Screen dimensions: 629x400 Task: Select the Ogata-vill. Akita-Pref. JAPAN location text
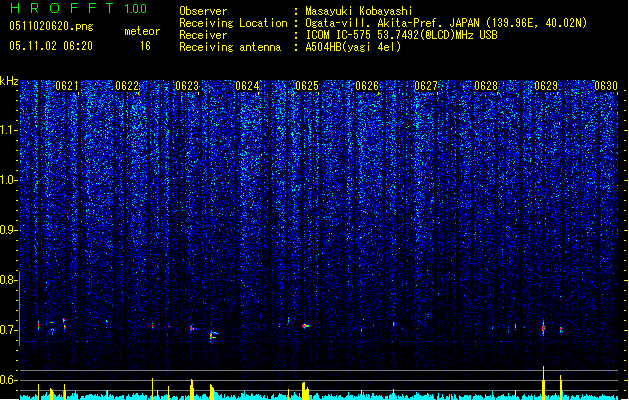(446, 23)
